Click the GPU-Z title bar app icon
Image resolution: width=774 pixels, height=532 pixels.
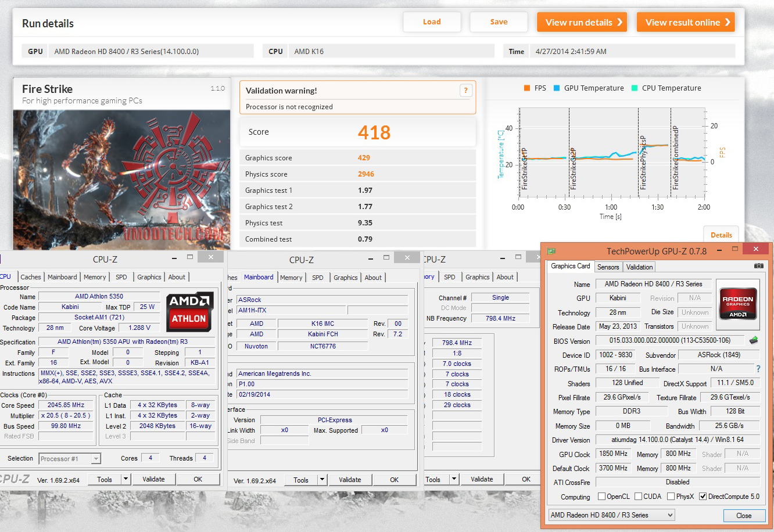pyautogui.click(x=551, y=251)
